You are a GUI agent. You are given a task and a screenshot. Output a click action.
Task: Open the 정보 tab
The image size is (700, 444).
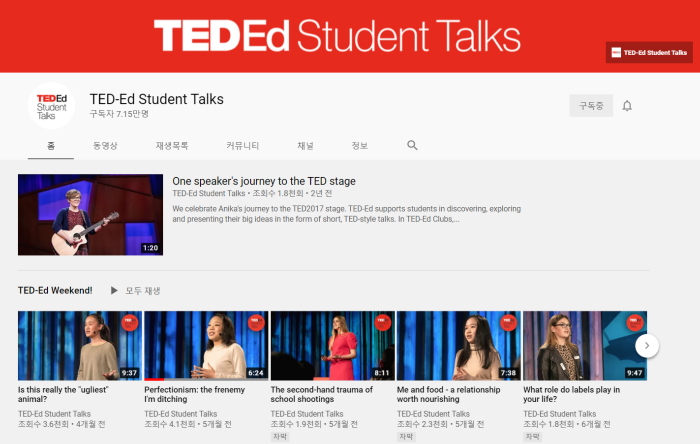click(x=359, y=145)
